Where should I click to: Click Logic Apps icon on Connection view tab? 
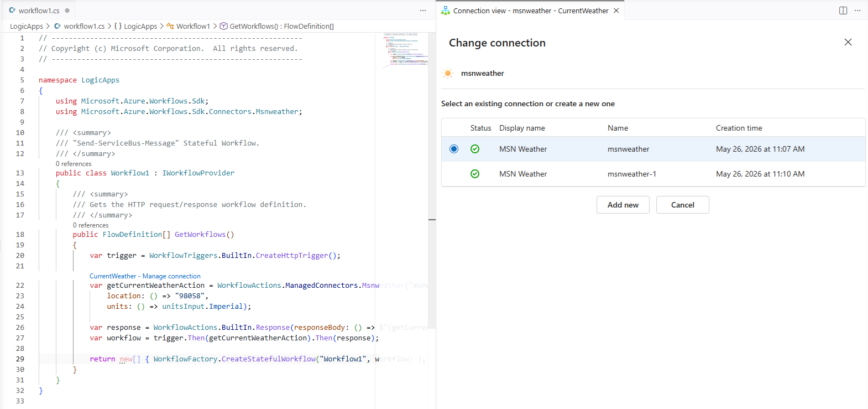pyautogui.click(x=445, y=11)
